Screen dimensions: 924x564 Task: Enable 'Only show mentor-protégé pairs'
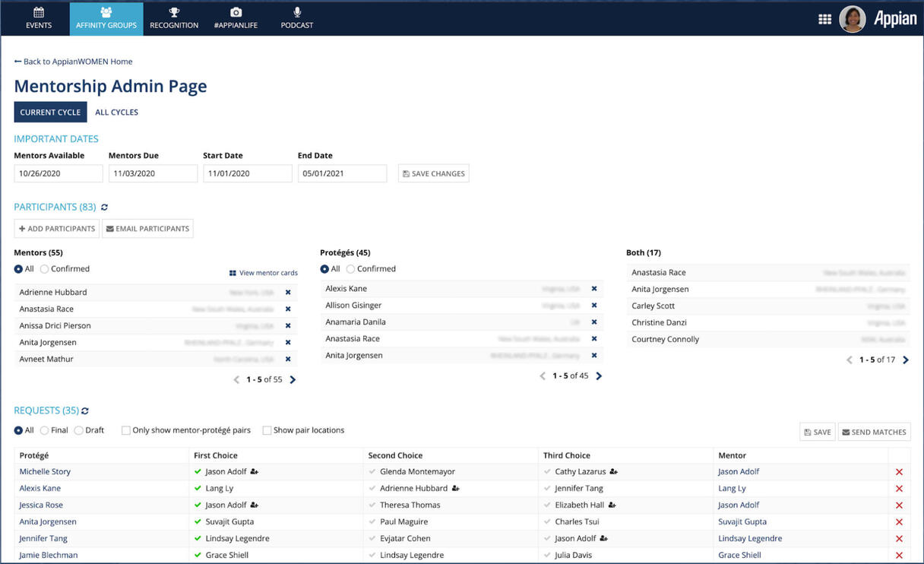coord(125,430)
